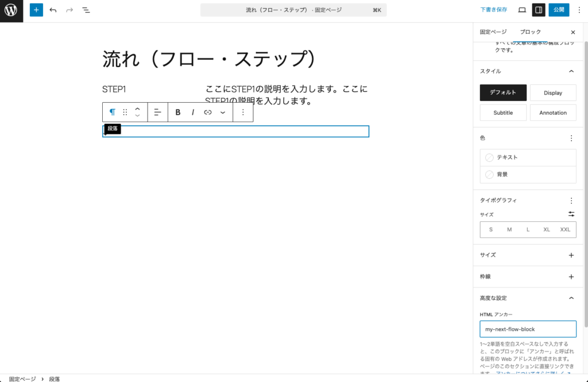Open the block inserter

pos(36,10)
